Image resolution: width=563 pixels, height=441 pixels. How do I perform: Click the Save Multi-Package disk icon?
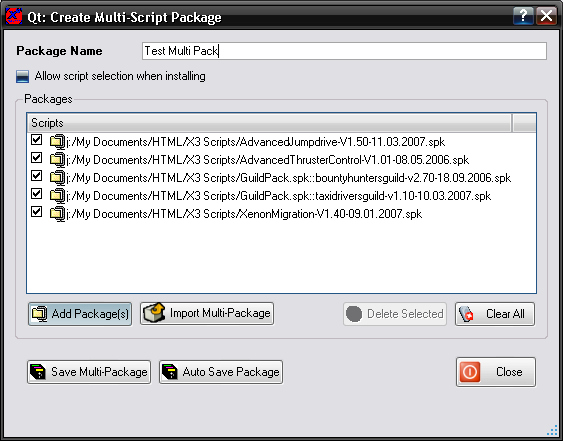click(38, 372)
